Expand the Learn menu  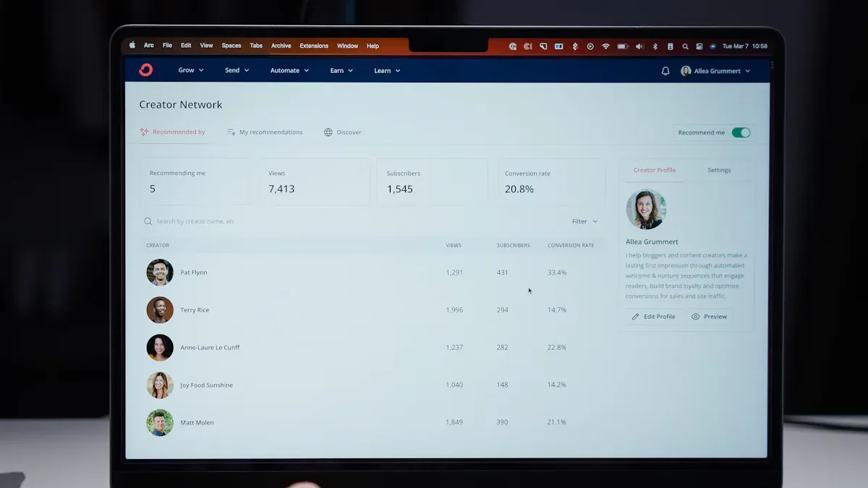tap(387, 71)
